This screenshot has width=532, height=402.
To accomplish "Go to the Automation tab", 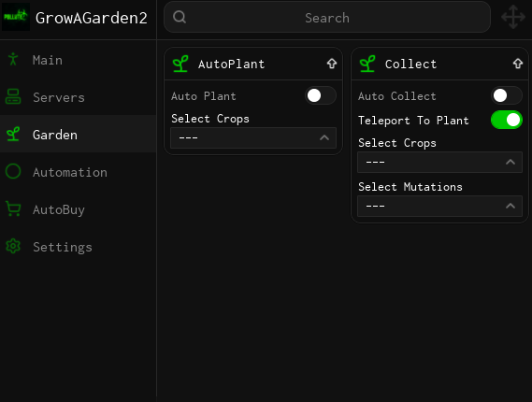I will click(78, 172).
